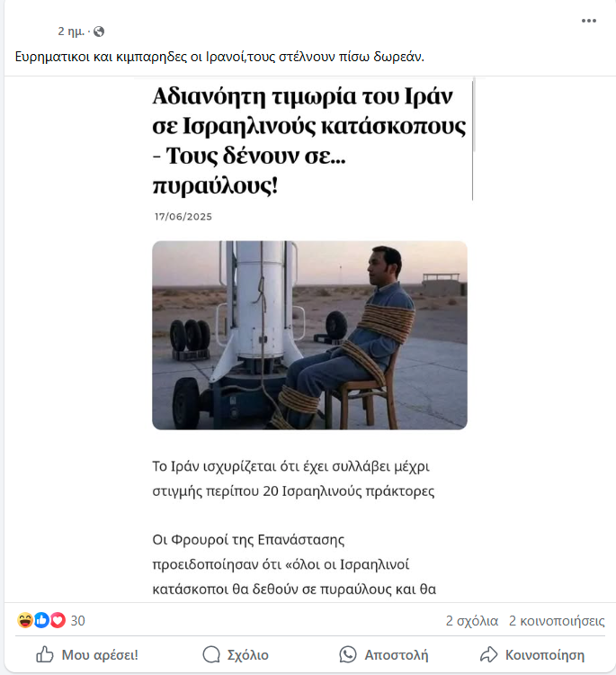Click the blue like reaction icon
616x675 pixels.
click(41, 620)
